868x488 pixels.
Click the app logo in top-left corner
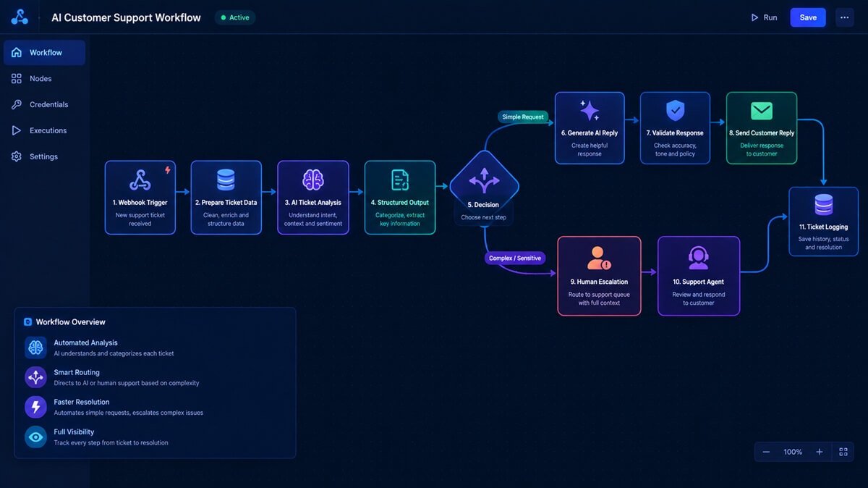click(x=20, y=17)
